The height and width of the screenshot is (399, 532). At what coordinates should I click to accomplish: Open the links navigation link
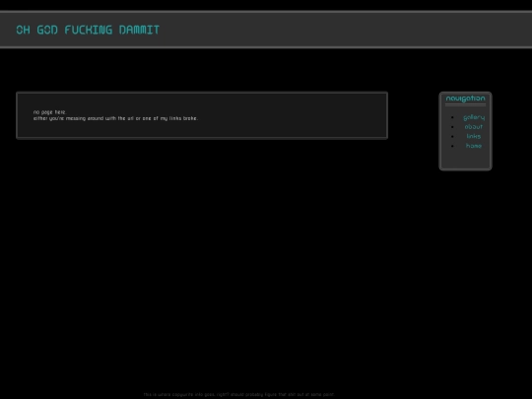point(474,136)
